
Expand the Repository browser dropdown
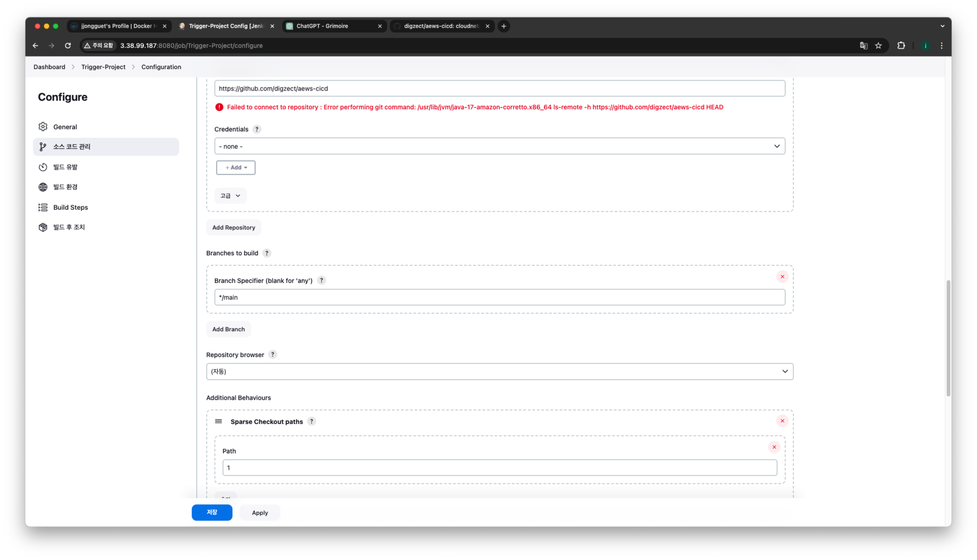pyautogui.click(x=499, y=372)
